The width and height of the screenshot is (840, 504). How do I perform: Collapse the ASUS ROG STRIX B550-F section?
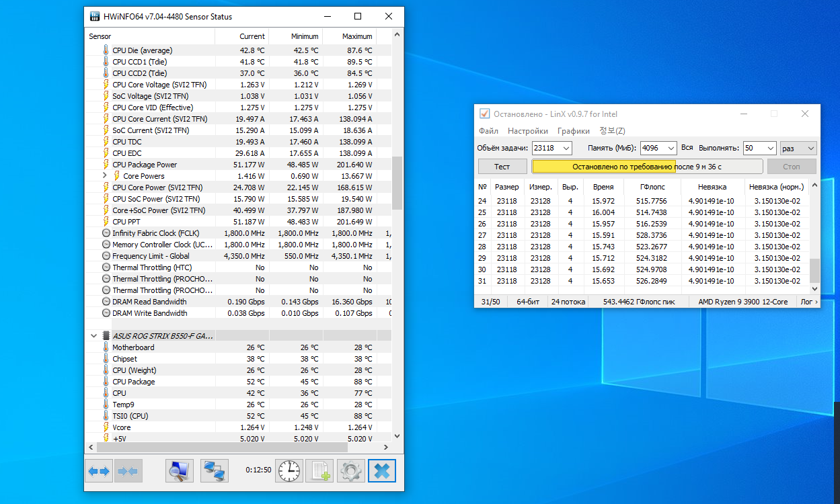coord(93,335)
